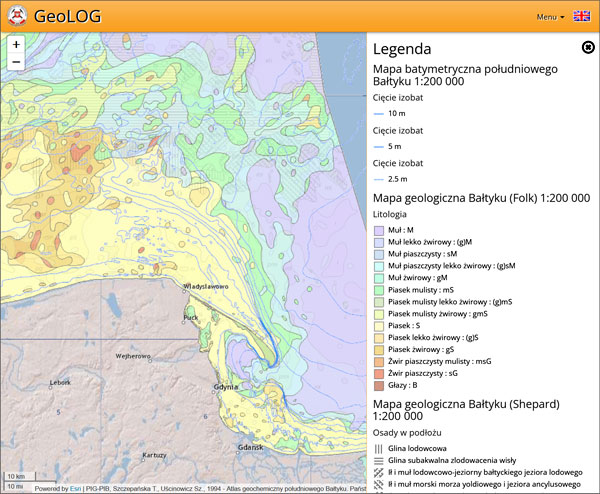Click the Litologia subheading
This screenshot has height=494, width=600.
(390, 214)
